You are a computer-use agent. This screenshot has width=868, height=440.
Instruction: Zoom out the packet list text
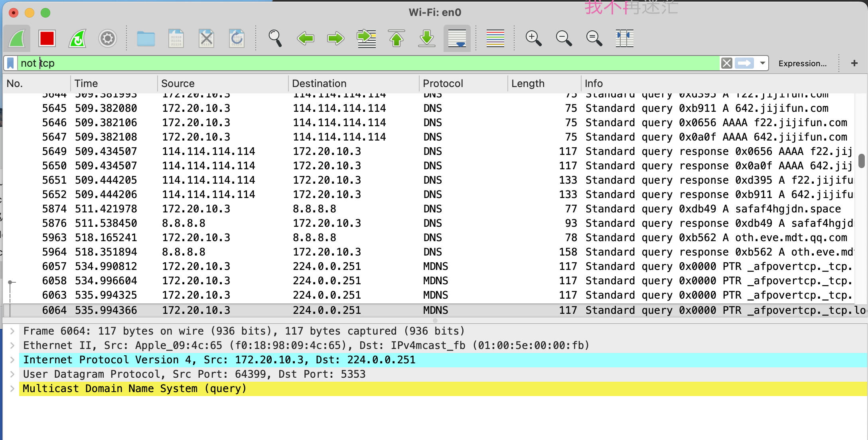[x=564, y=39]
